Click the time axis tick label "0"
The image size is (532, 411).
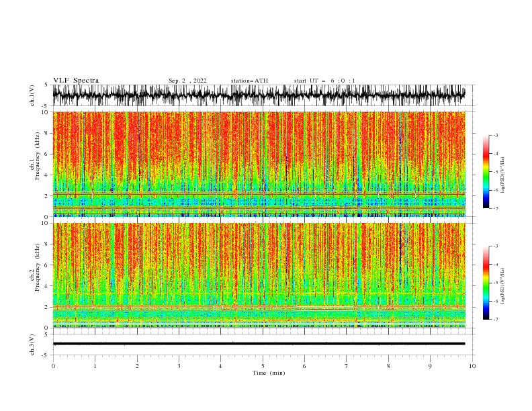[53, 366]
